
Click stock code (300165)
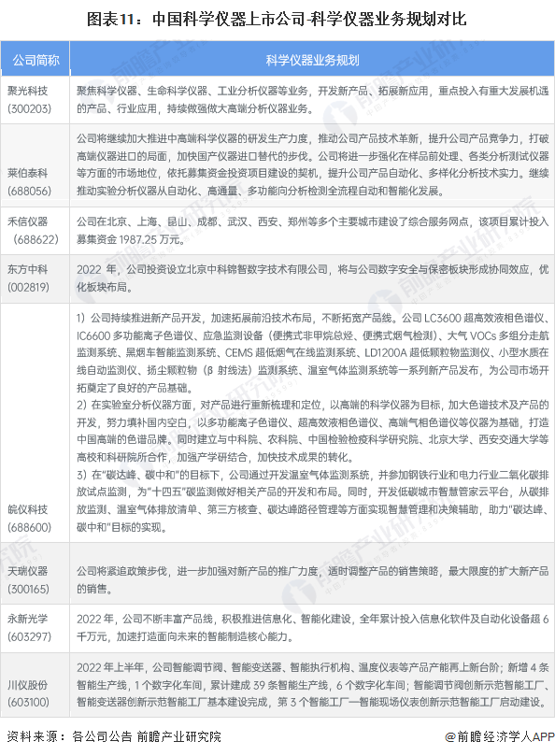click(28, 589)
